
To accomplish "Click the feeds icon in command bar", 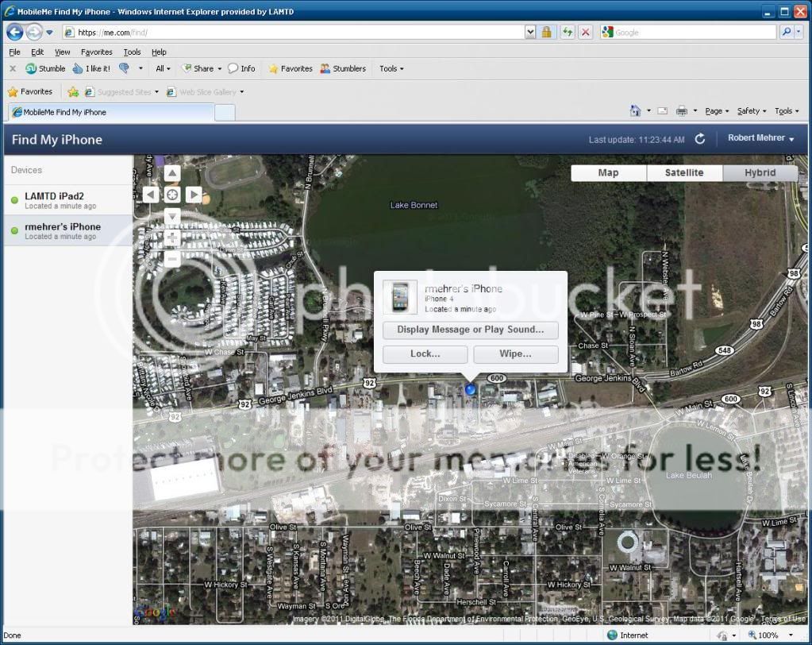I will click(x=662, y=111).
